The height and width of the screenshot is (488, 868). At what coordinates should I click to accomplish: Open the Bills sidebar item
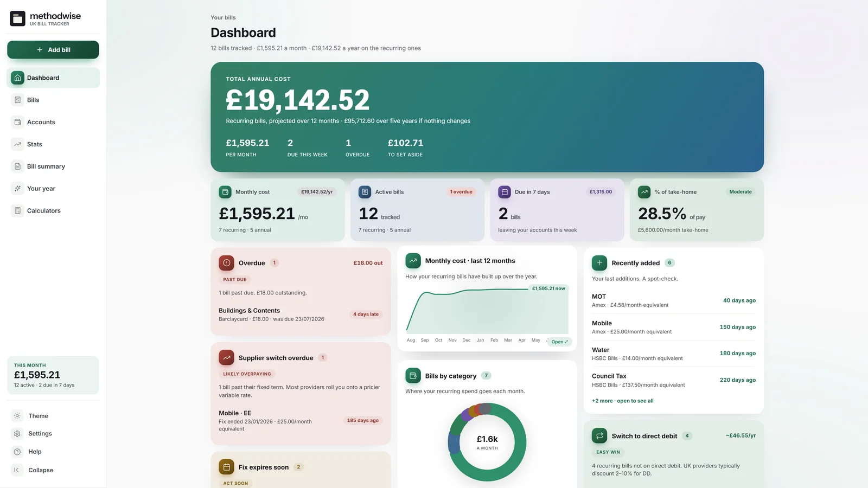coord(53,100)
